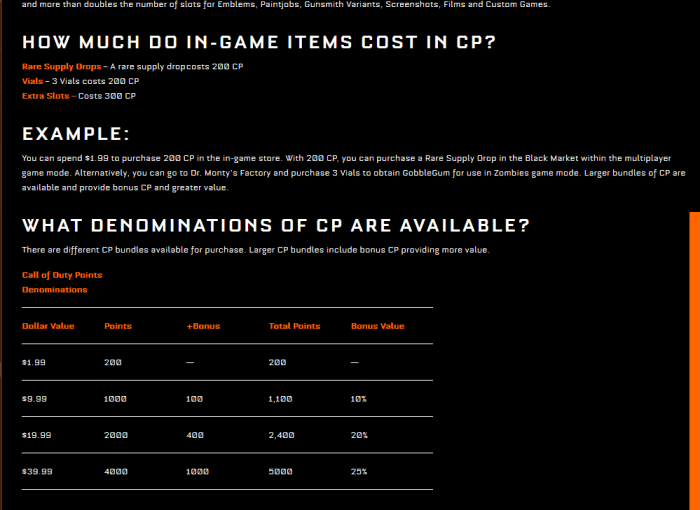Screen dimensions: 700x510
Task: Click the "5000" total points cell
Action: (279, 471)
